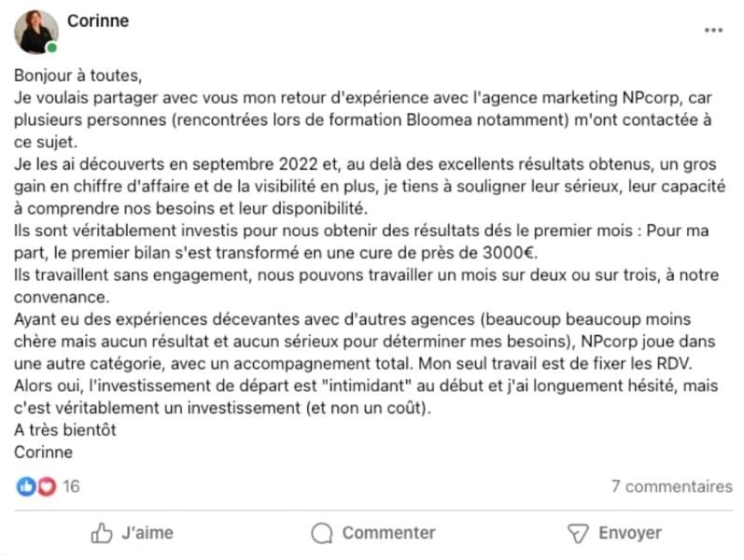Click the 'A très bientôt' closing line
Image resolution: width=744 pixels, height=560 pixels.
click(x=65, y=430)
